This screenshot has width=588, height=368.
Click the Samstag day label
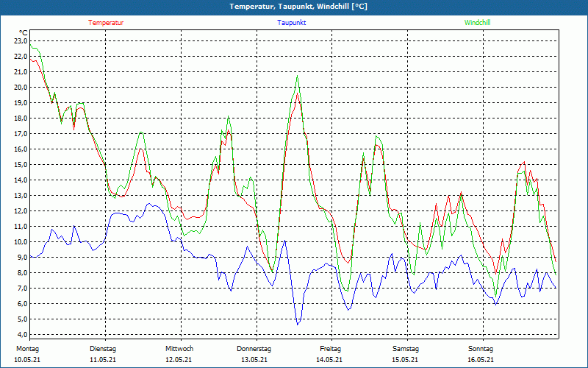click(406, 349)
